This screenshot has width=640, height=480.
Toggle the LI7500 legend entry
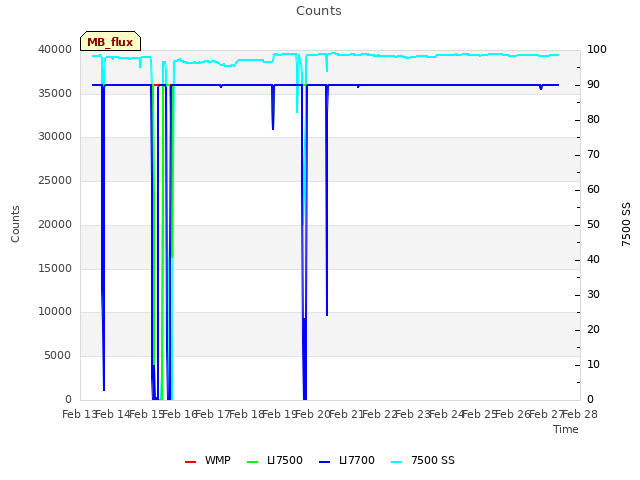275,460
